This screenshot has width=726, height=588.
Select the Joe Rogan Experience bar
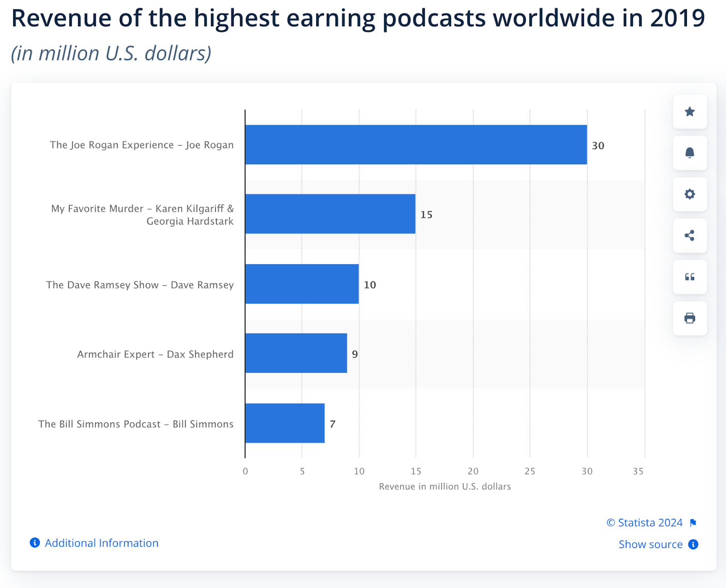(x=415, y=145)
